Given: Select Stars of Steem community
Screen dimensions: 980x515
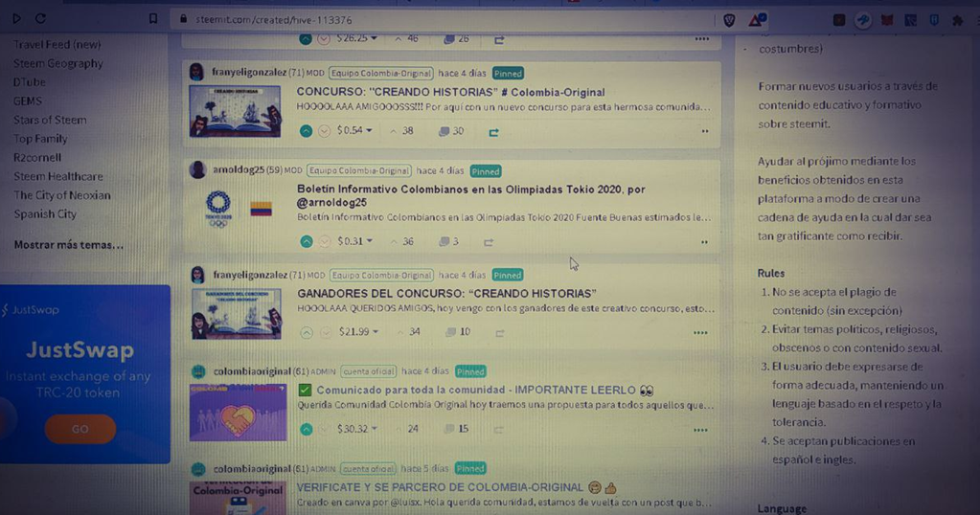Looking at the screenshot, I should (50, 120).
